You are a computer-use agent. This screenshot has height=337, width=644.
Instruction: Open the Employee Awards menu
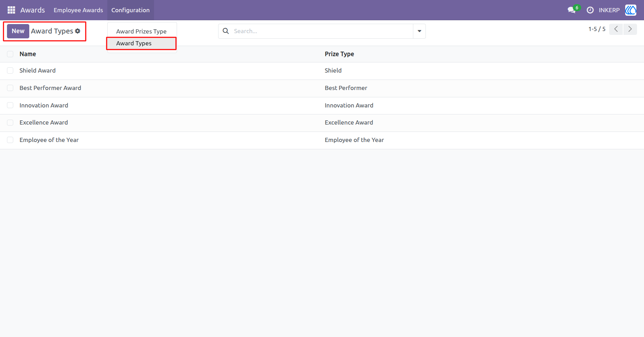point(78,10)
